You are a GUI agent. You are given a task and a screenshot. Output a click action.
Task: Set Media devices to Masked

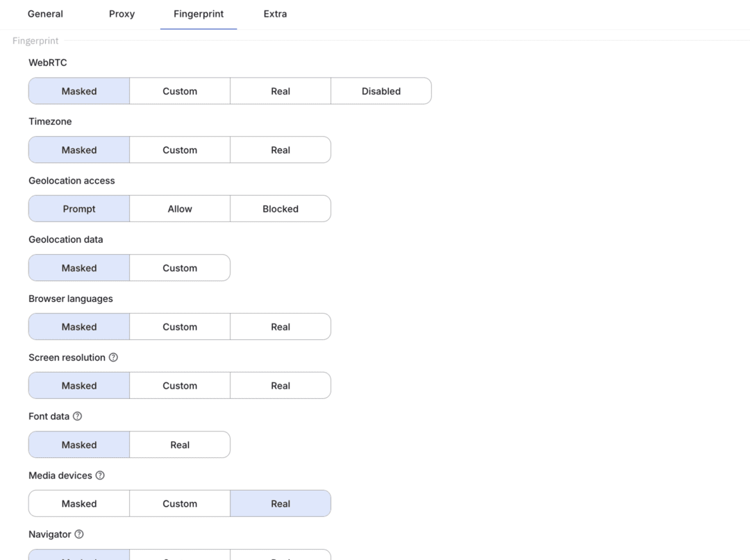click(79, 504)
